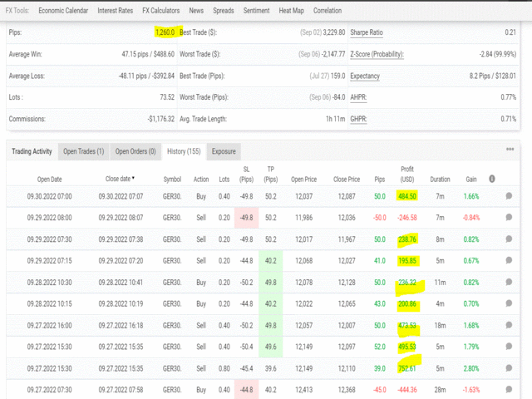Open comment icon on the 2.80% gain row
The image size is (532, 399).
(509, 369)
